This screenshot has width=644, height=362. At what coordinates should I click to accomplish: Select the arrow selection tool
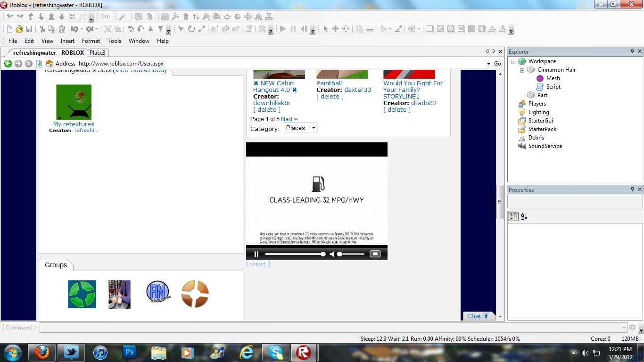[325, 29]
